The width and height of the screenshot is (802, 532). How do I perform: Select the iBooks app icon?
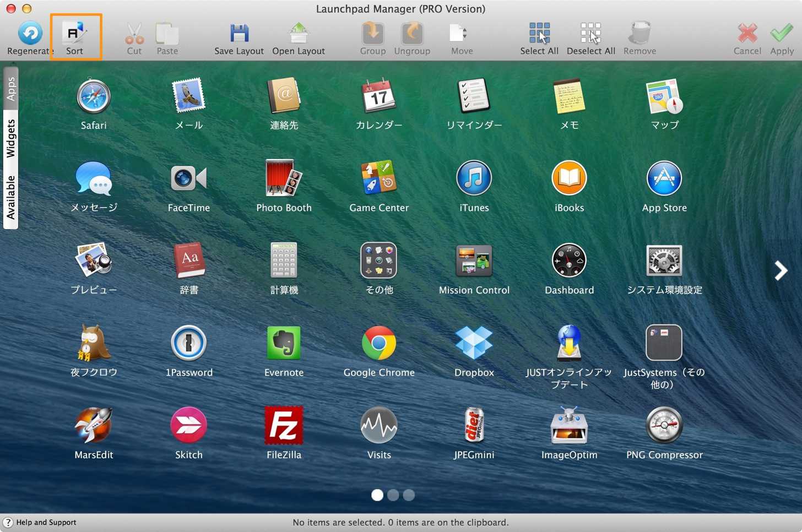570,178
